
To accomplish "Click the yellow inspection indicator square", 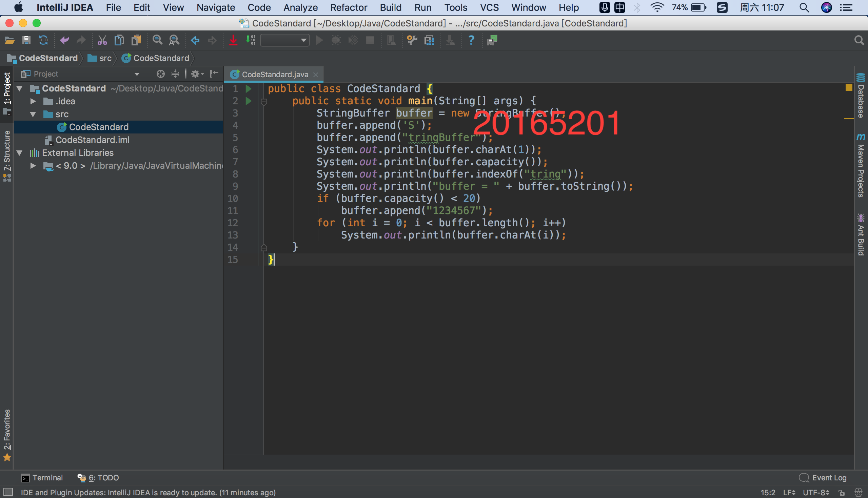I will click(849, 87).
